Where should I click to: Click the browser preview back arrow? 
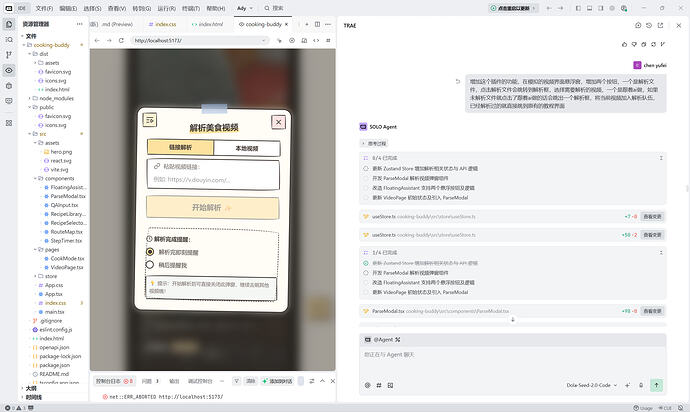click(97, 40)
